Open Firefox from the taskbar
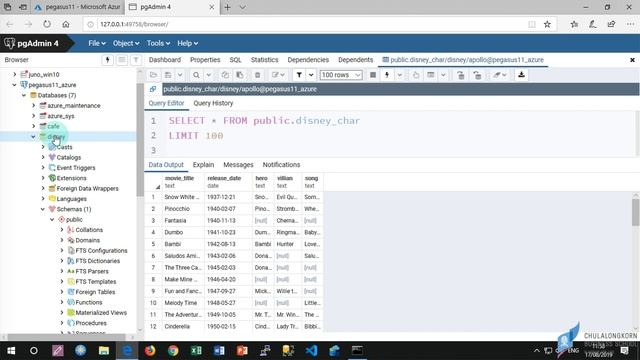Image resolution: width=640 pixels, height=360 pixels. click(x=150, y=351)
